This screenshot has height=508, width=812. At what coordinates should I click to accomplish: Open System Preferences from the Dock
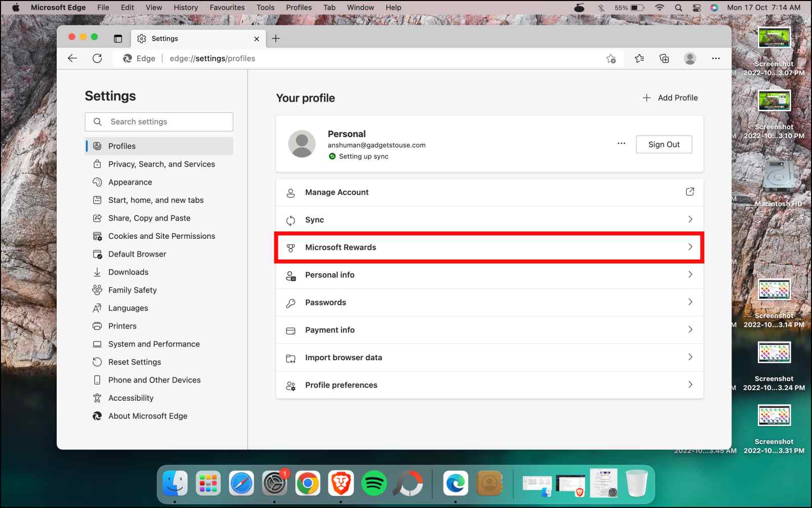[x=274, y=483]
